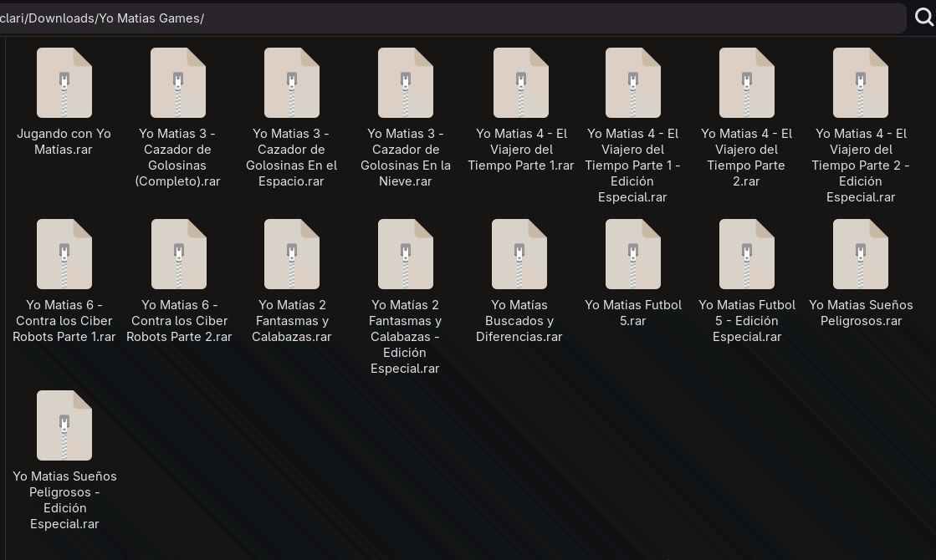Click Yo Matías 2 Fantasmas y Calabazas.rar
Image resolution: width=936 pixels, height=560 pixels.
tap(292, 255)
